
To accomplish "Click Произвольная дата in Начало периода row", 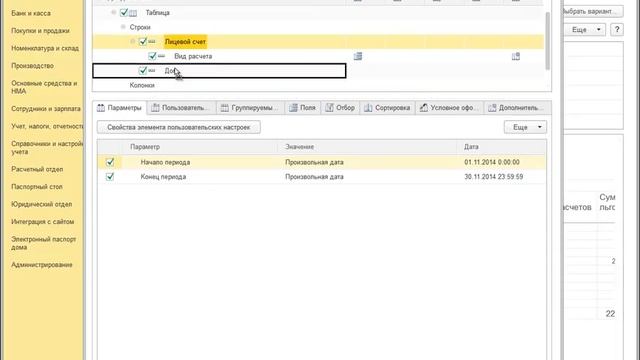I will pyautogui.click(x=314, y=162).
